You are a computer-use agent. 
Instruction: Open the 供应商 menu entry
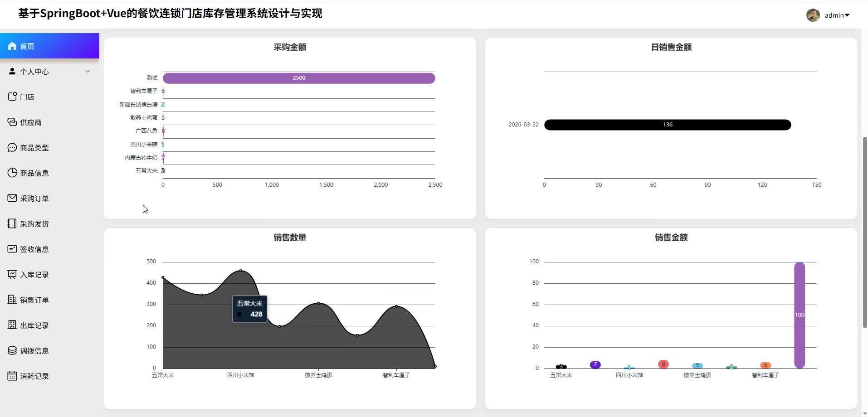[49, 122]
